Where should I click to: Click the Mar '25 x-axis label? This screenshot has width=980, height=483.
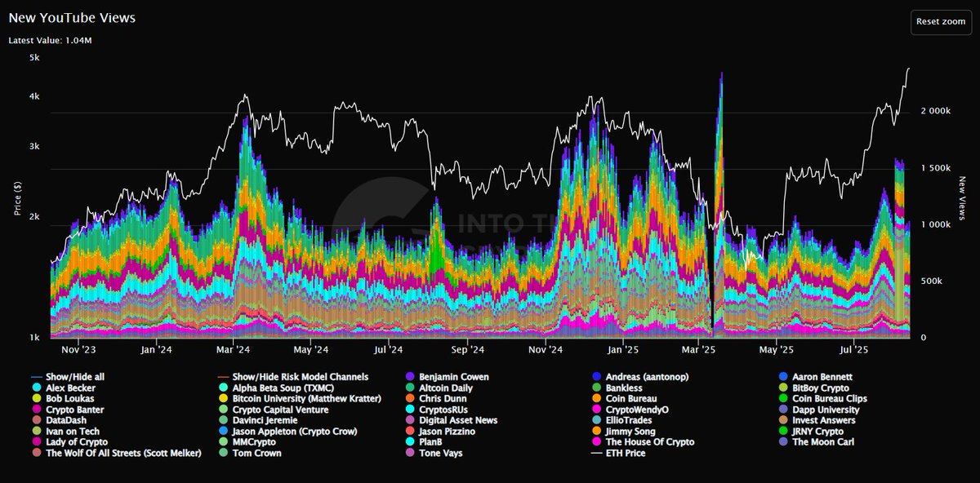[x=698, y=349]
